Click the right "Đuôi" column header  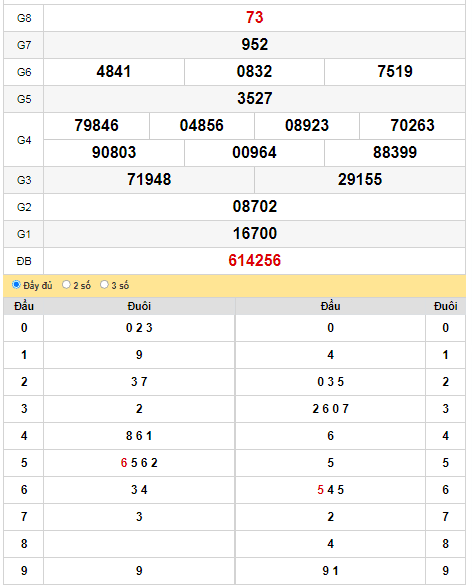[445, 306]
